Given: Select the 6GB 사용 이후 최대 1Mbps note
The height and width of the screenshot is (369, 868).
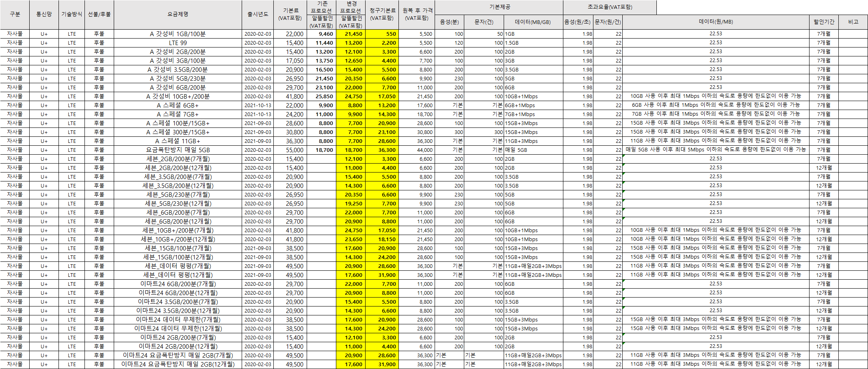Looking at the screenshot, I should (716, 105).
